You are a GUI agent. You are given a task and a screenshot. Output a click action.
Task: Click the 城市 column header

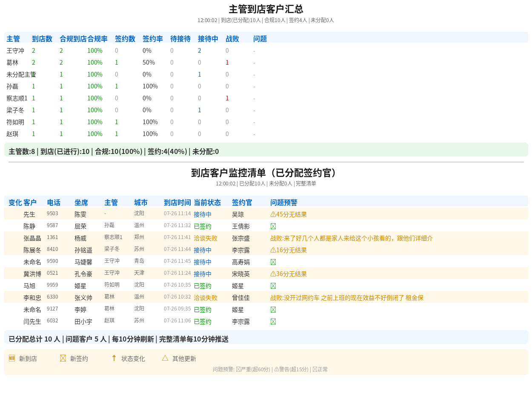141,202
